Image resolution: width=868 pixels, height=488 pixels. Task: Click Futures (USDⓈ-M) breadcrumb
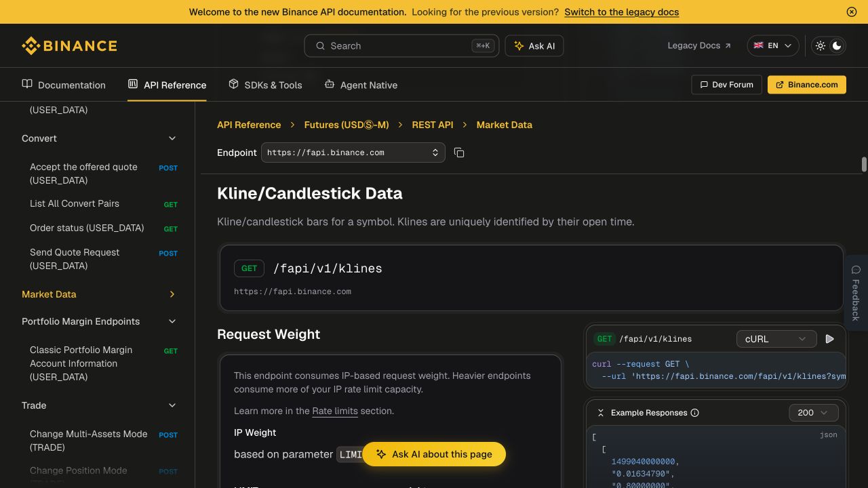pos(347,125)
